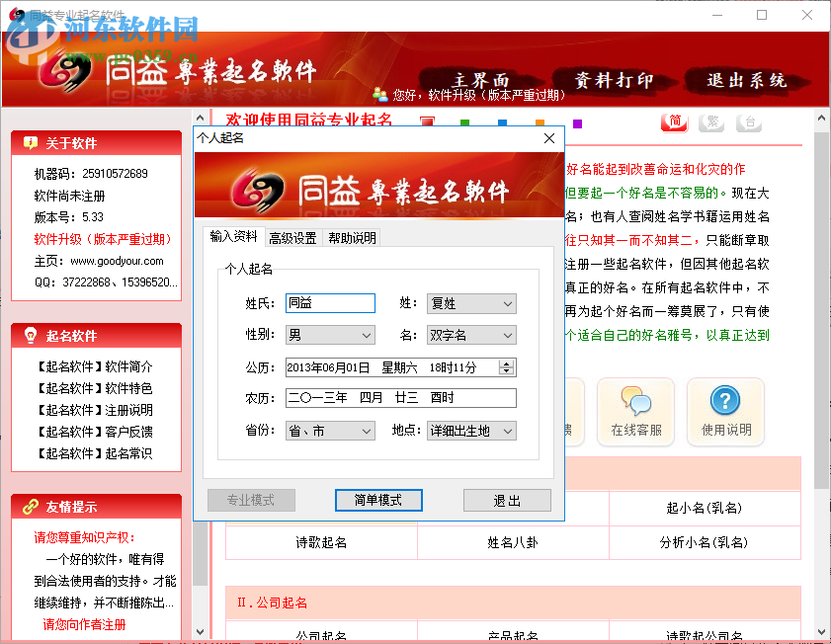This screenshot has width=831, height=644.
Task: Select the 台 Taiwan language option
Action: tap(751, 122)
